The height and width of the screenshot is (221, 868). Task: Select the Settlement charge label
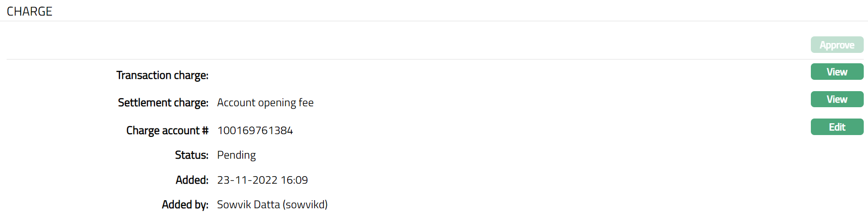point(163,103)
